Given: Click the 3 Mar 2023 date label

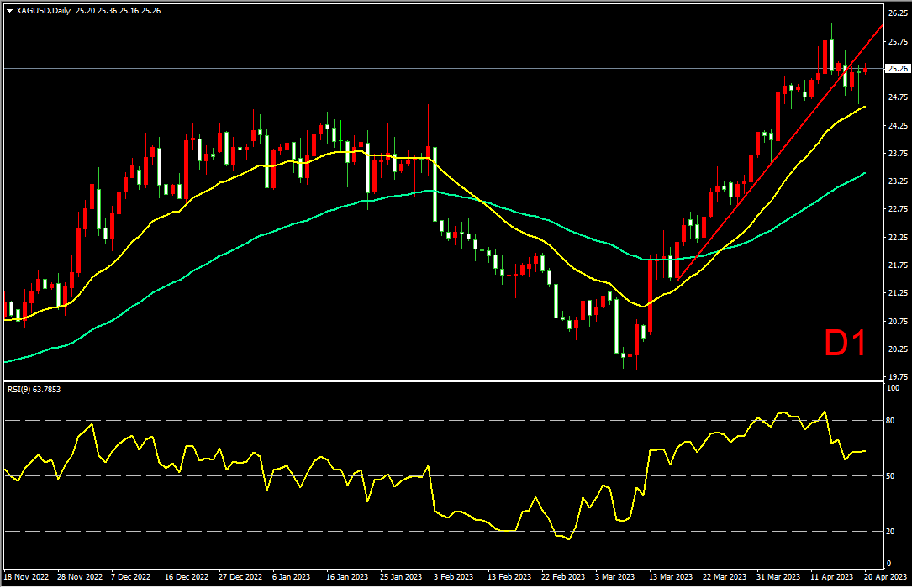Looking at the screenshot, I should [x=614, y=577].
